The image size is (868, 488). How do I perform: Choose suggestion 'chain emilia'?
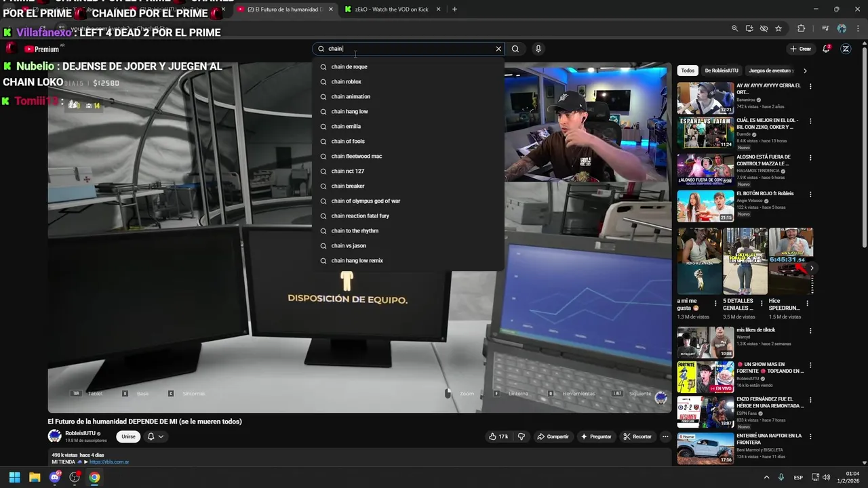(408, 126)
